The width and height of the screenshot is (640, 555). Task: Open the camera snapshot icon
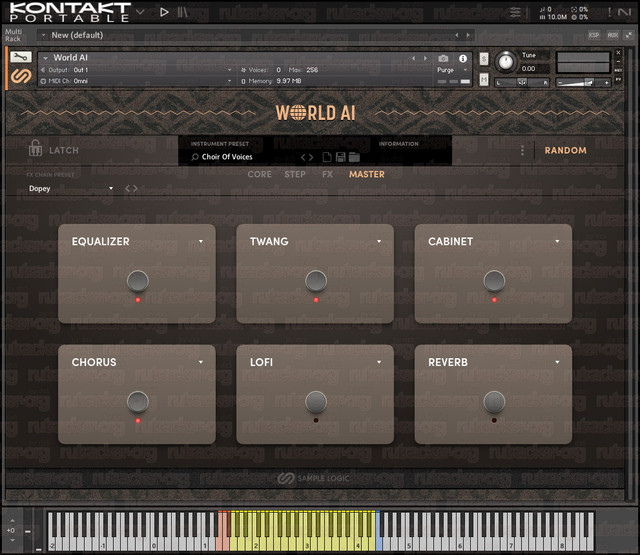pos(443,58)
